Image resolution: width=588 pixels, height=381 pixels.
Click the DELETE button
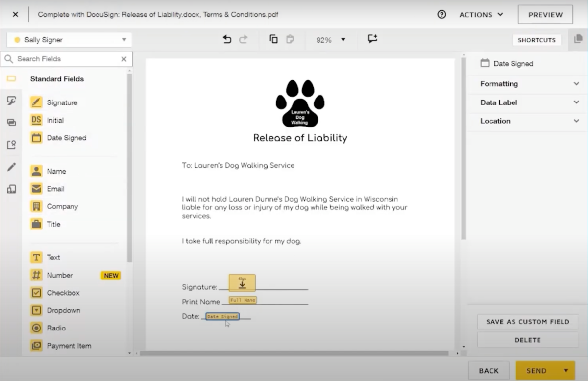click(528, 340)
